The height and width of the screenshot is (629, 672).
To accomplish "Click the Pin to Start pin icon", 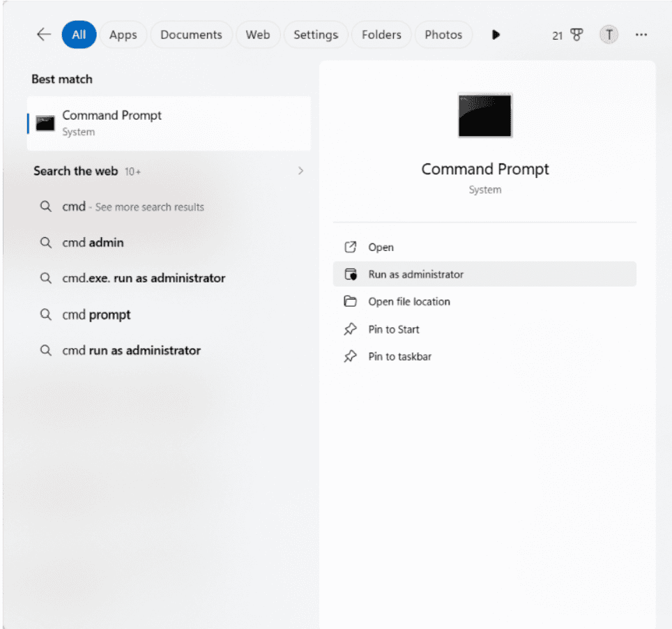I will click(x=350, y=329).
